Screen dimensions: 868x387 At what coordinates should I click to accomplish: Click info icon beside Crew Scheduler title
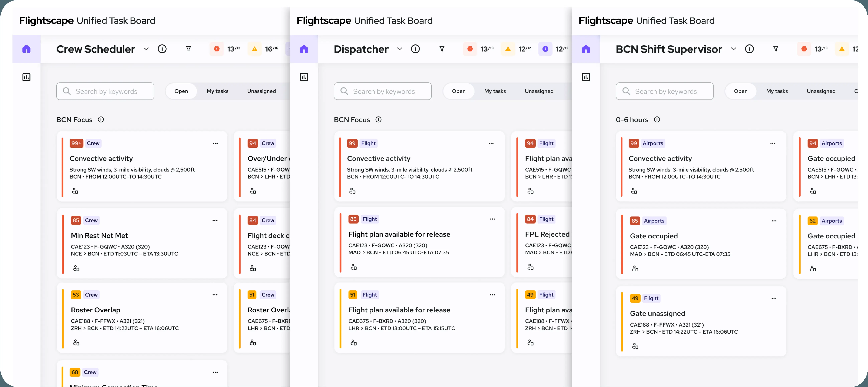[162, 49]
